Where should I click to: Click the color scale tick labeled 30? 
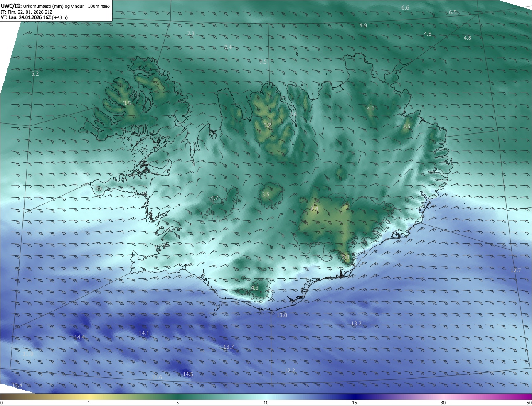[443, 403]
